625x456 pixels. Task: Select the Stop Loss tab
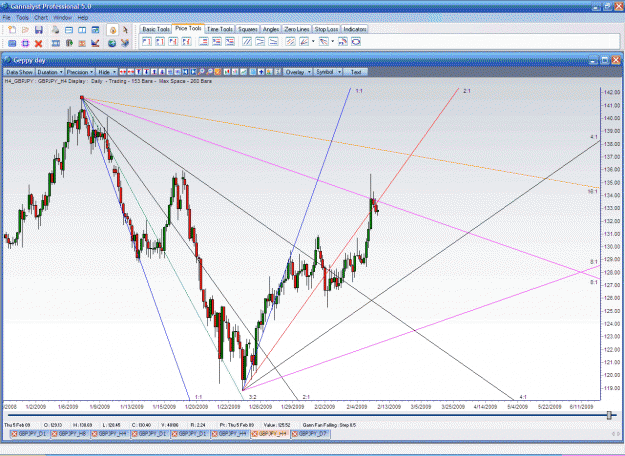tap(326, 29)
